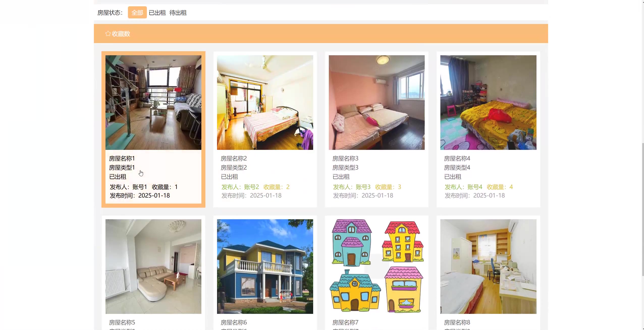Open the study bedroom photo of 房屋名称8

488,266
